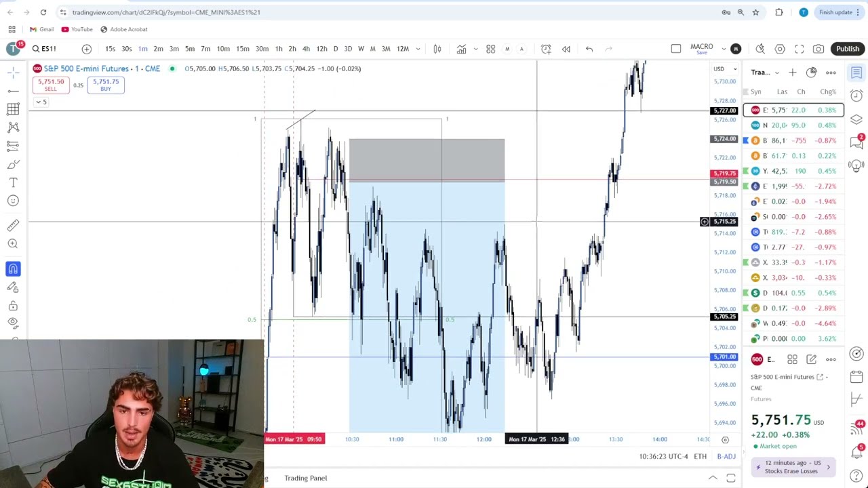Open the XABCD patterns tool
The height and width of the screenshot is (488, 868).
pyautogui.click(x=13, y=127)
